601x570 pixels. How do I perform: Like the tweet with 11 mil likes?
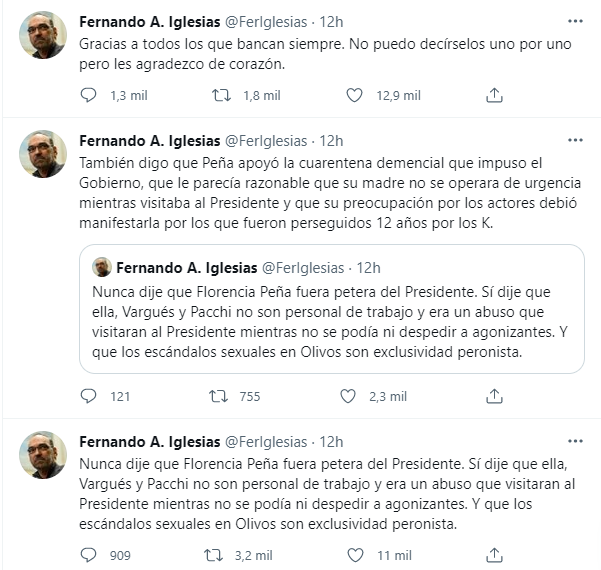click(x=355, y=555)
